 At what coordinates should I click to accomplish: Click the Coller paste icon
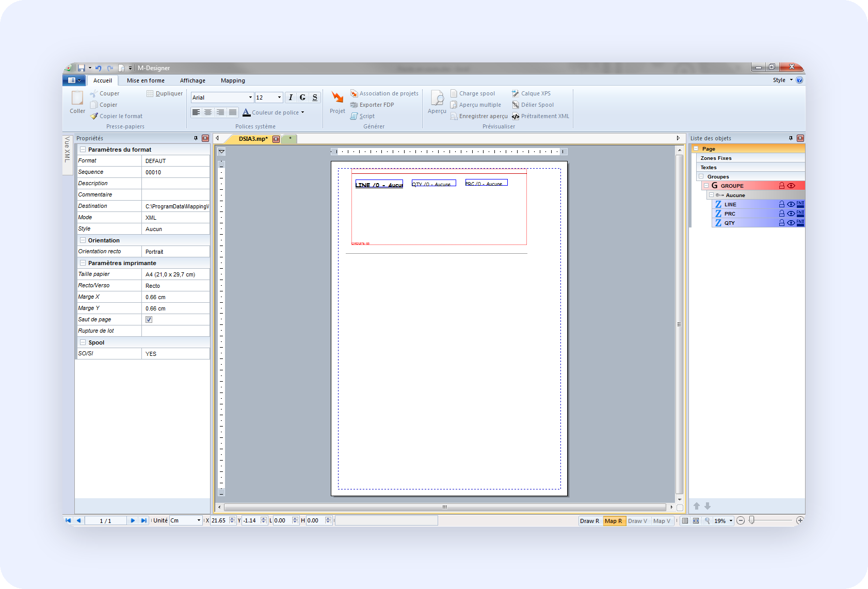pos(77,97)
